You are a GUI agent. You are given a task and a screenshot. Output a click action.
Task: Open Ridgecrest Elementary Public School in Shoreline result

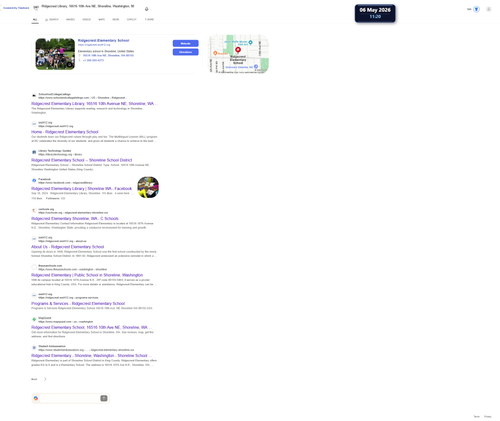coord(87,275)
